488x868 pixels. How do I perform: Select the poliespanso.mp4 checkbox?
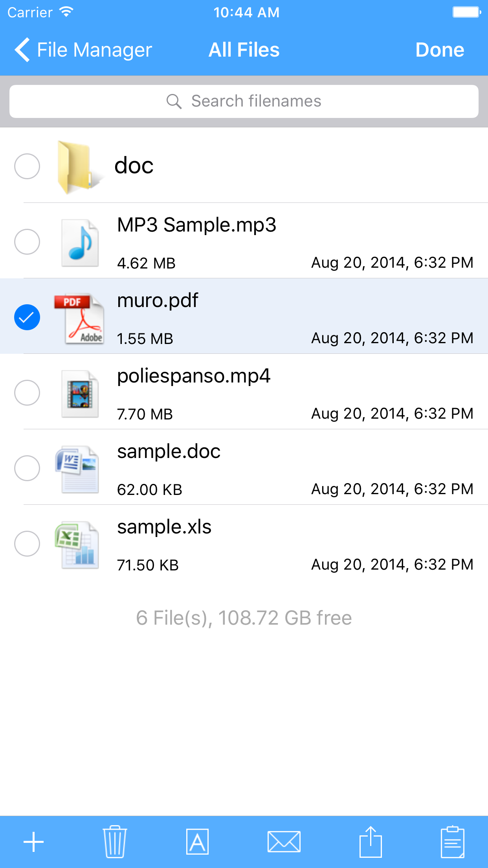(x=27, y=393)
